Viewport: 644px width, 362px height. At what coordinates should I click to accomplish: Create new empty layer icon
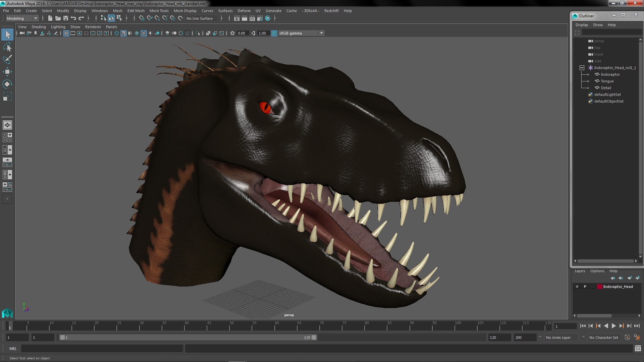tap(630, 278)
